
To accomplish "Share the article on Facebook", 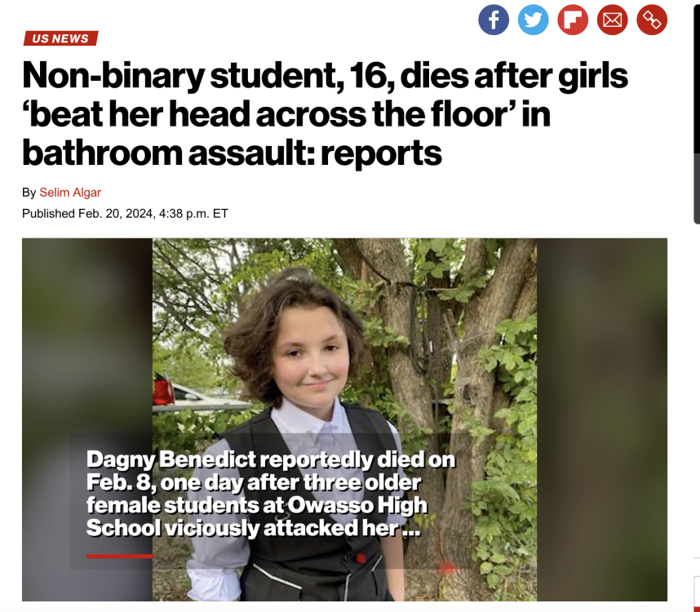I will coord(494,20).
